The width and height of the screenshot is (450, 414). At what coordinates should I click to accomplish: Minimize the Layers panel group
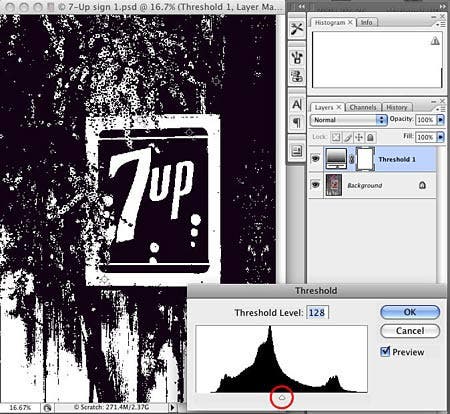[434, 101]
